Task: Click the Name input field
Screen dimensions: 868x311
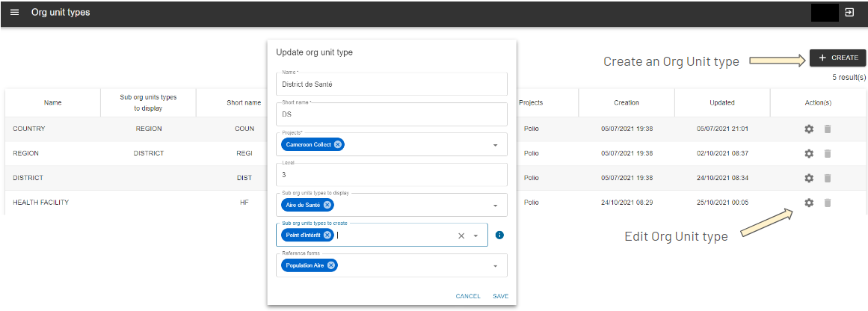Action: click(391, 84)
